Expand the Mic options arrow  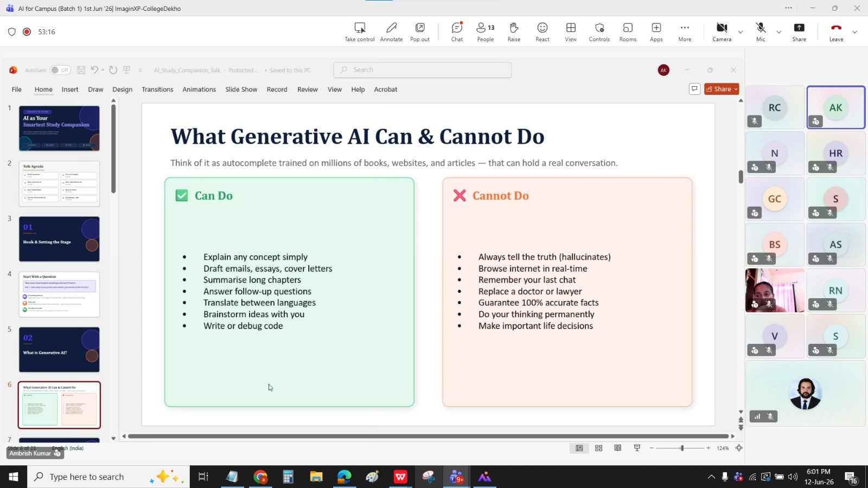(x=779, y=32)
